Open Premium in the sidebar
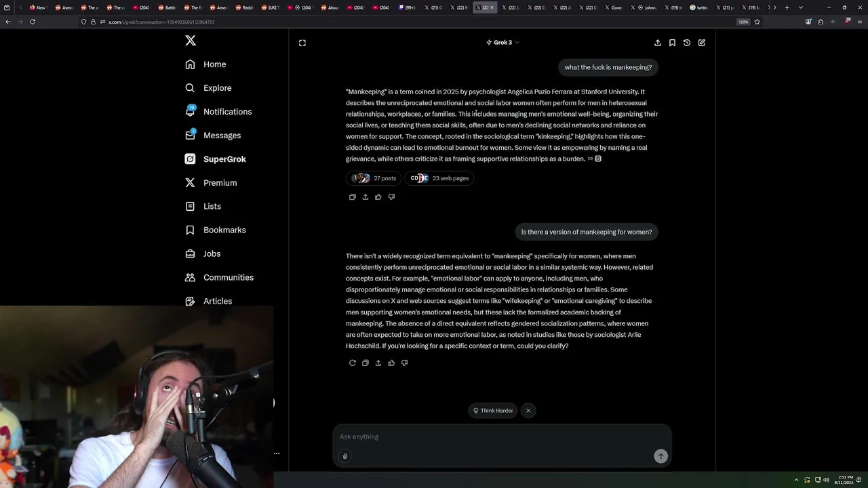The height and width of the screenshot is (488, 868). 211,183
